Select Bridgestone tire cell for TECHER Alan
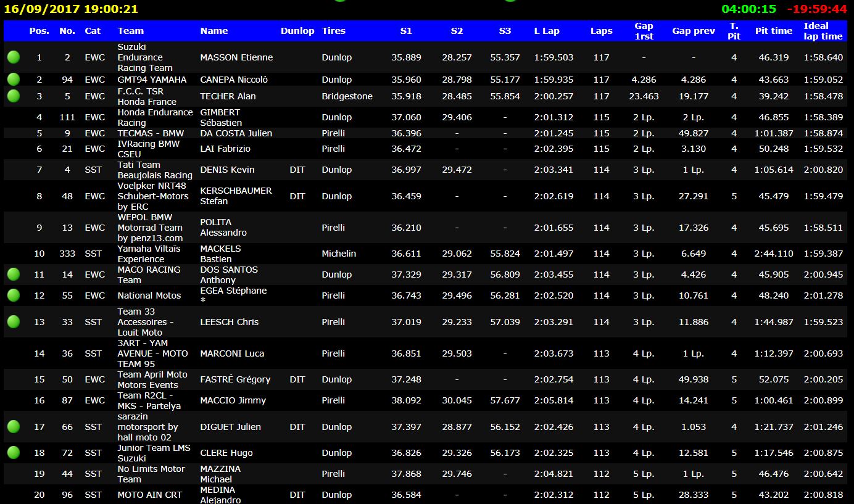This screenshot has width=854, height=504. coord(347,96)
